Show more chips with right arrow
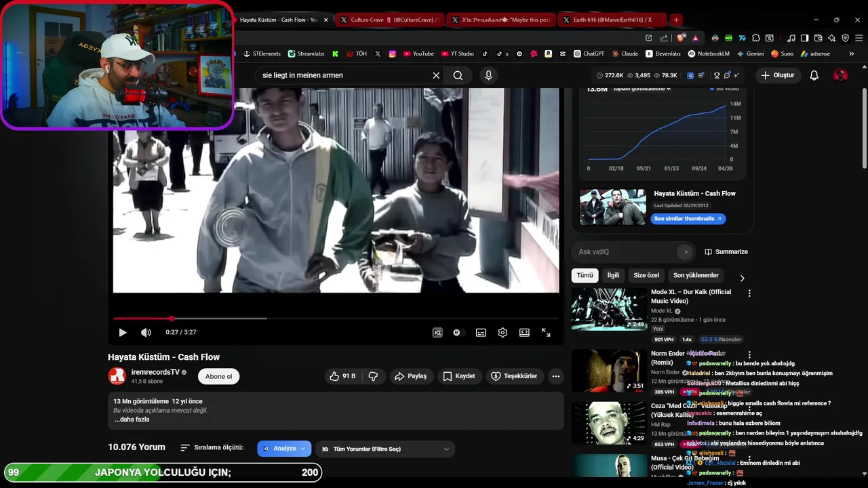The height and width of the screenshot is (488, 868). 742,278
